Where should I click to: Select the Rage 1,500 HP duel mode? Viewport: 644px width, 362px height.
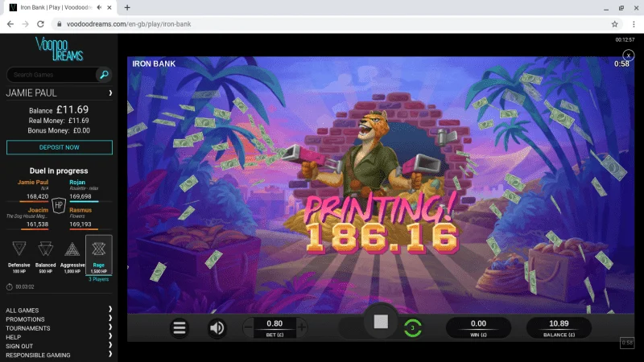(x=98, y=255)
